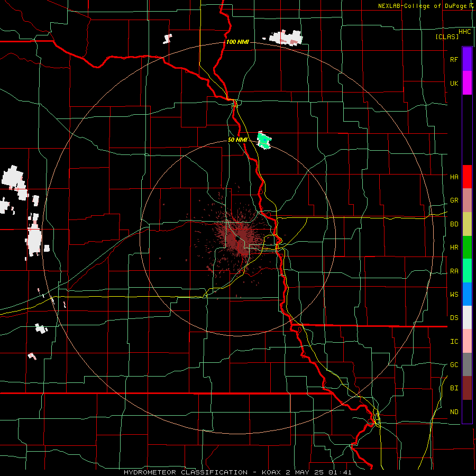Click the GR legend label

point(454,200)
